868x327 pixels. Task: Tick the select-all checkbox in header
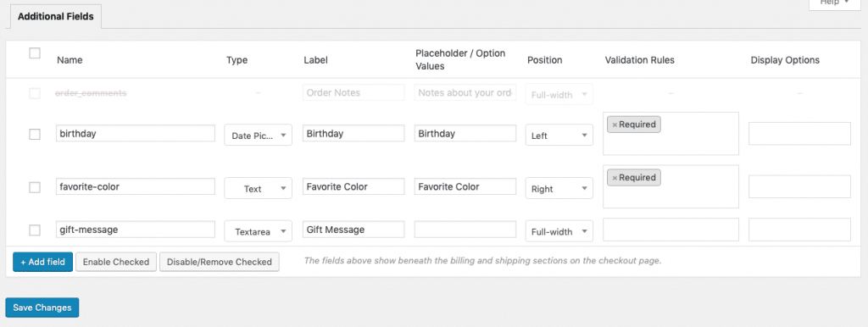(35, 53)
